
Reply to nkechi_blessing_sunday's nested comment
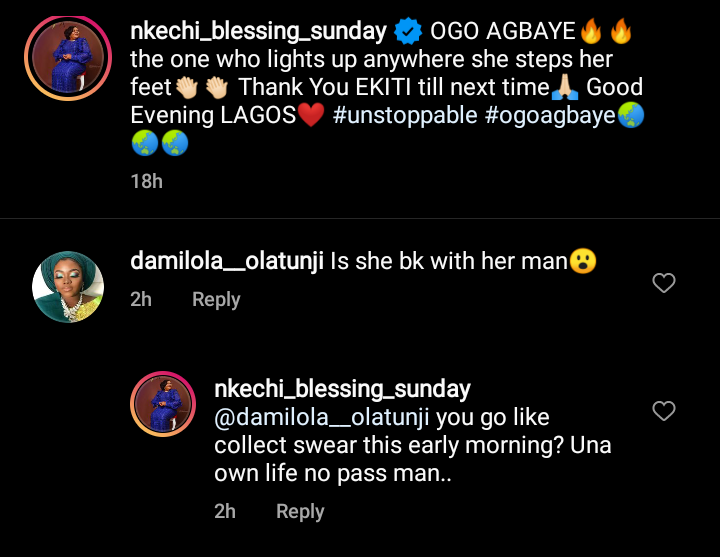[300, 511]
